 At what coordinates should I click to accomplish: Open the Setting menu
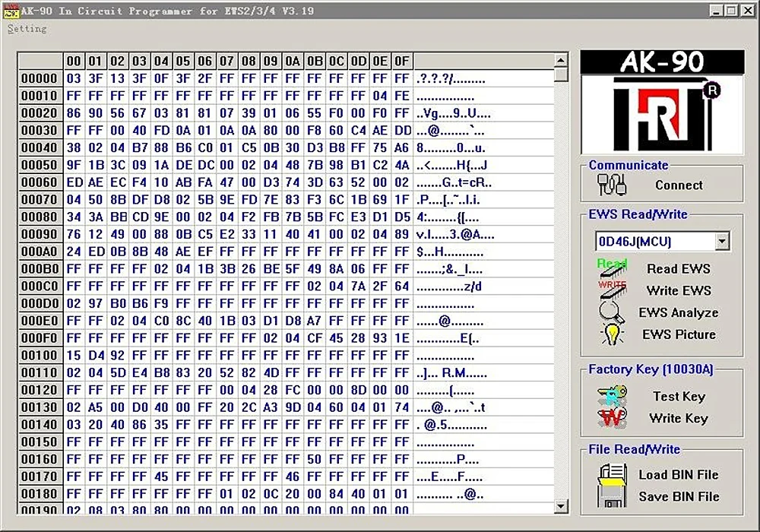27,29
